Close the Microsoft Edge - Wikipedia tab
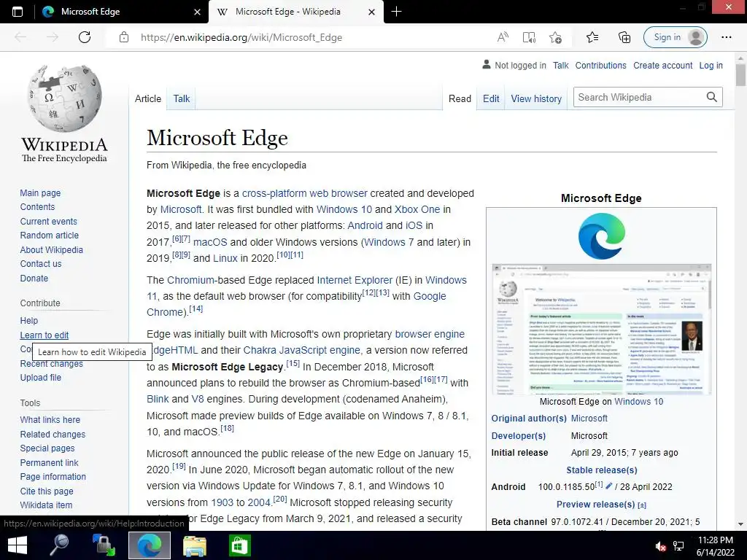Viewport: 747px width, 560px height. [372, 12]
